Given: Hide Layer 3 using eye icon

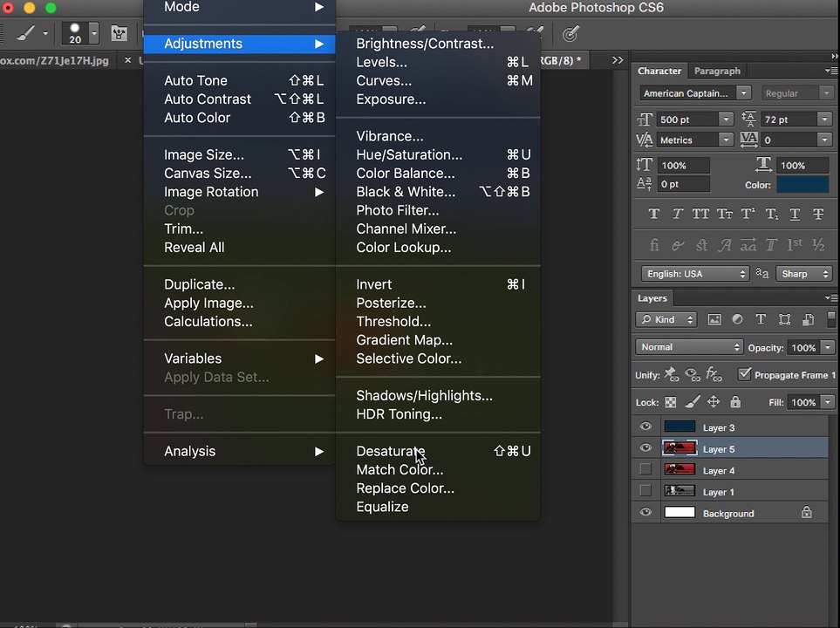Looking at the screenshot, I should pos(645,427).
